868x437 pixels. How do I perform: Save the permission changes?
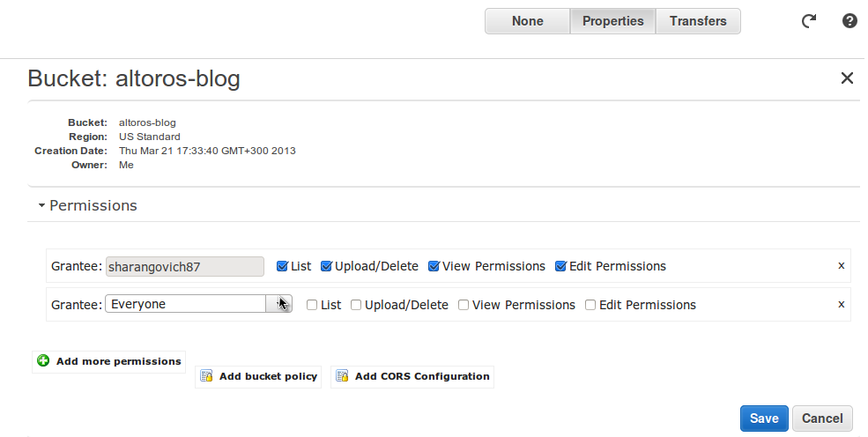(764, 418)
